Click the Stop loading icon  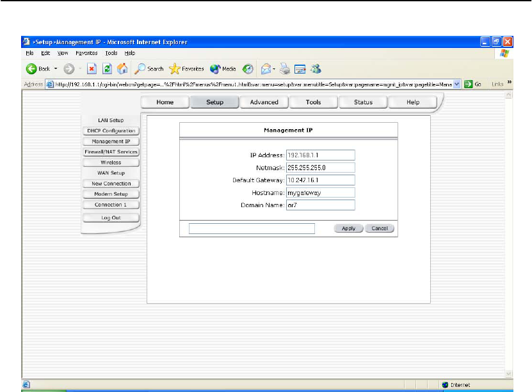[x=92, y=69]
